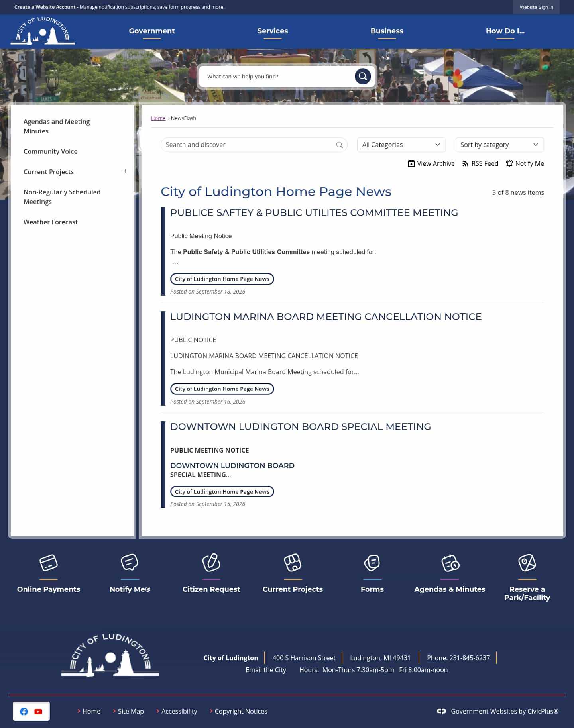
Task: Click the large City of Ludington footer logo
Action: (x=110, y=655)
